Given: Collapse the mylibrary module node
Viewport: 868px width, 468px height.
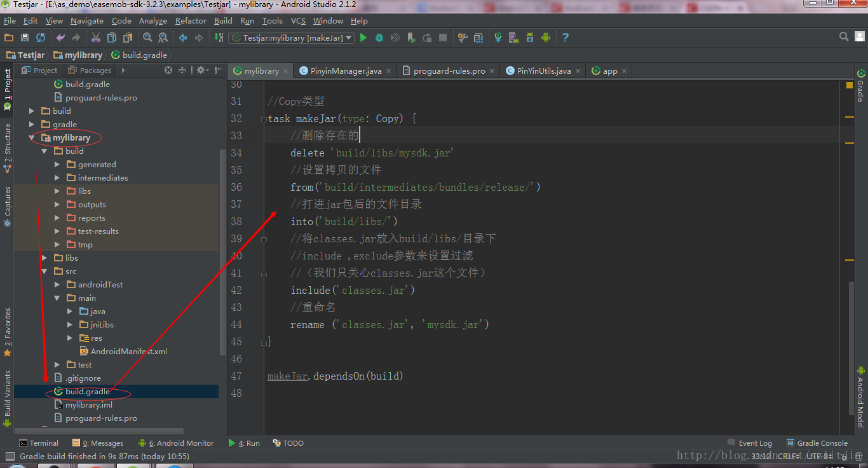Looking at the screenshot, I should click(31, 137).
